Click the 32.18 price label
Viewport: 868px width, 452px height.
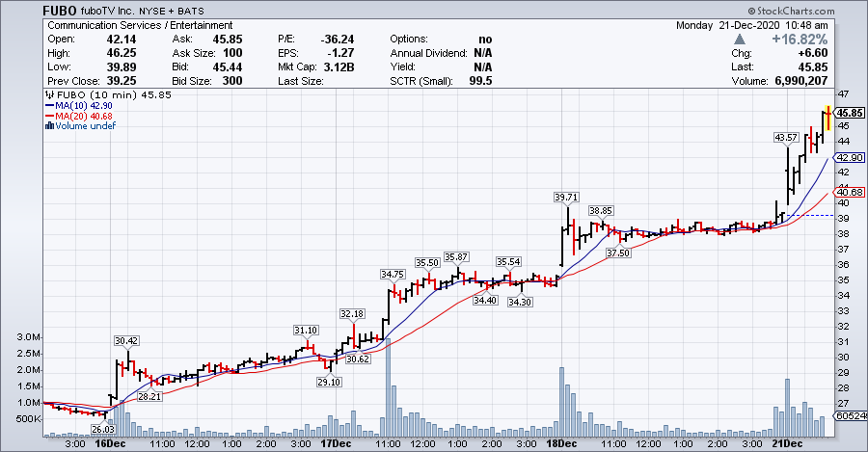tap(352, 313)
